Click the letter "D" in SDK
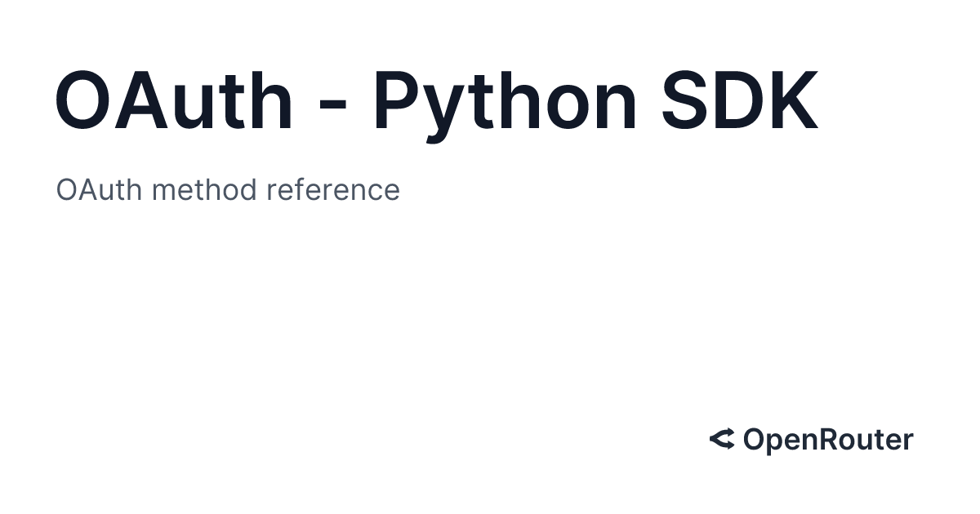 click(737, 102)
